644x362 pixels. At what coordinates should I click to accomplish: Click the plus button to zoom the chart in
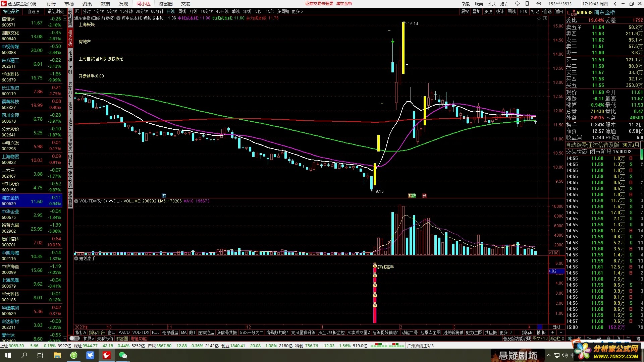tap(552, 333)
